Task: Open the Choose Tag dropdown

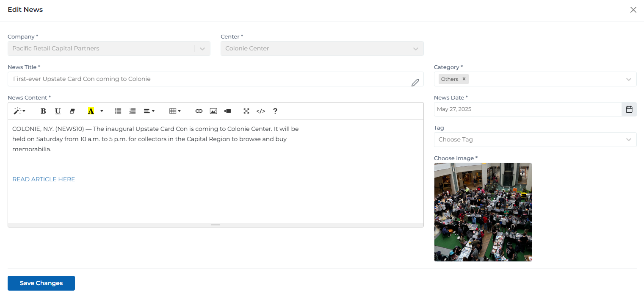Action: 535,139
